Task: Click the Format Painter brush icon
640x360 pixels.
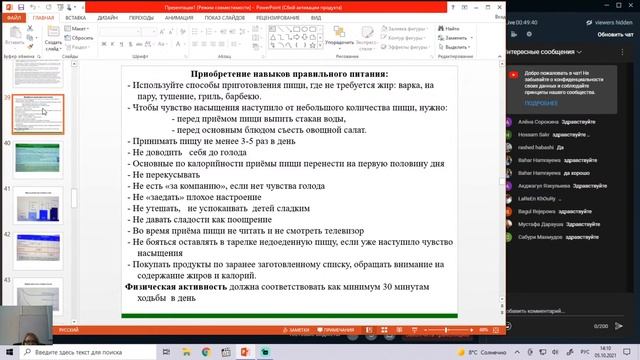Action: (30, 47)
